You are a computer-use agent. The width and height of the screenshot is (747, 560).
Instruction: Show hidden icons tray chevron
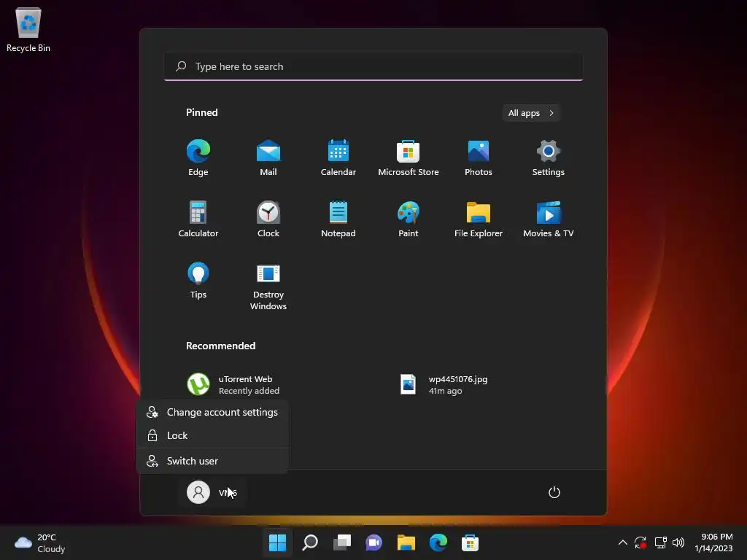point(623,542)
